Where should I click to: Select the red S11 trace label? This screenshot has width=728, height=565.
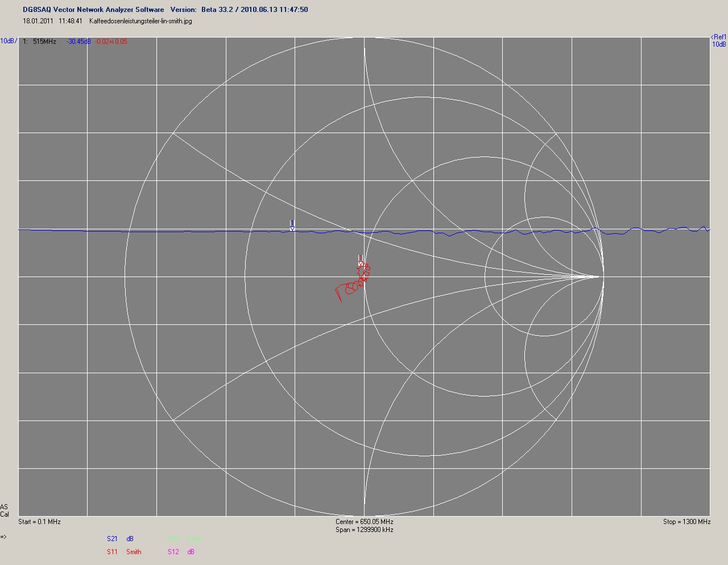pos(112,552)
